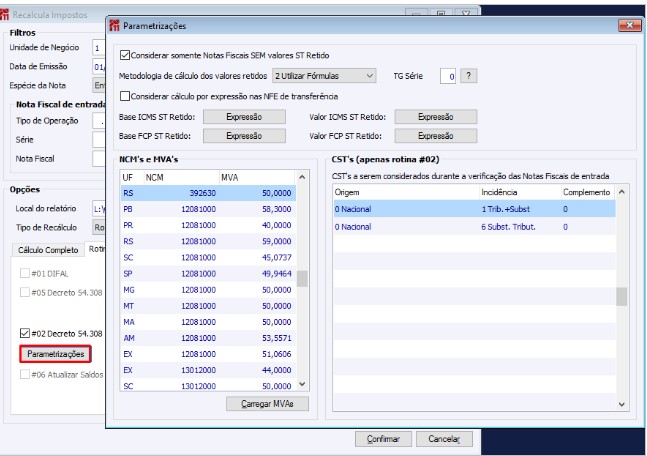
Task: Select CST row 6 Subst. Tribut.
Action: tap(474, 227)
